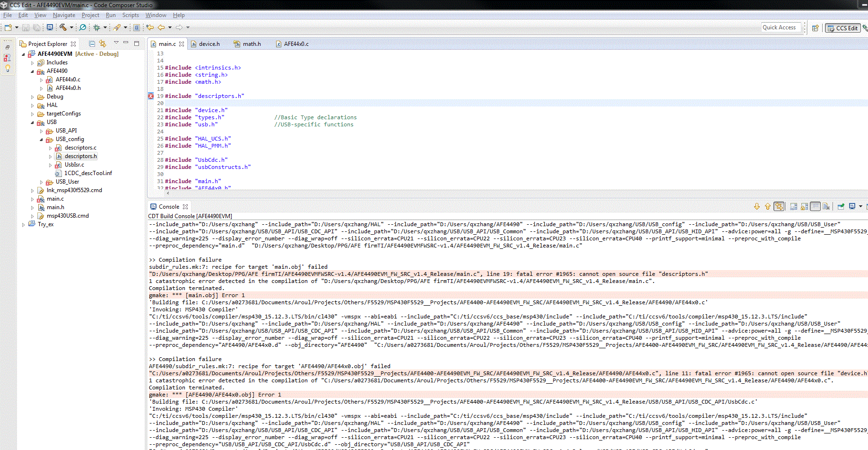This screenshot has width=868, height=450.
Task: Click the Debug bug icon
Action: 97,27
